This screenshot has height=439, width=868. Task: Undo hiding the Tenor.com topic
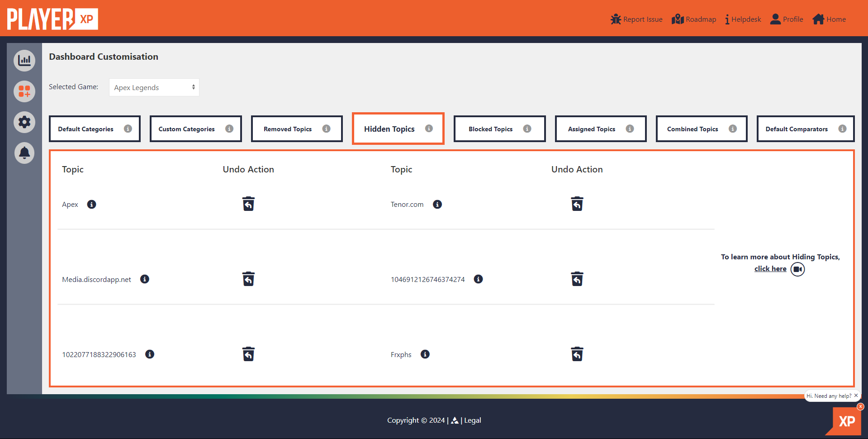pyautogui.click(x=577, y=204)
